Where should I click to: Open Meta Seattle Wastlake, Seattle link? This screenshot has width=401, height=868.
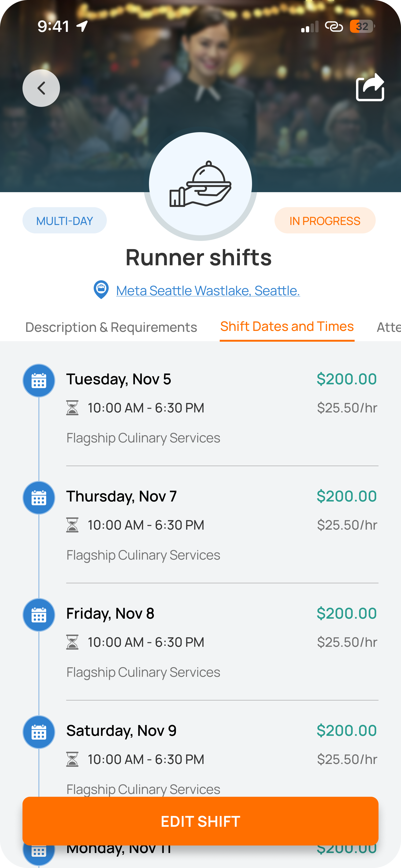pyautogui.click(x=208, y=290)
